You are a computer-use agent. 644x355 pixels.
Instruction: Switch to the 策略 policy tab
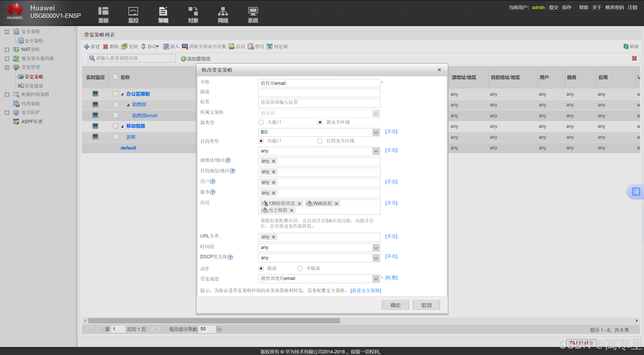point(163,15)
